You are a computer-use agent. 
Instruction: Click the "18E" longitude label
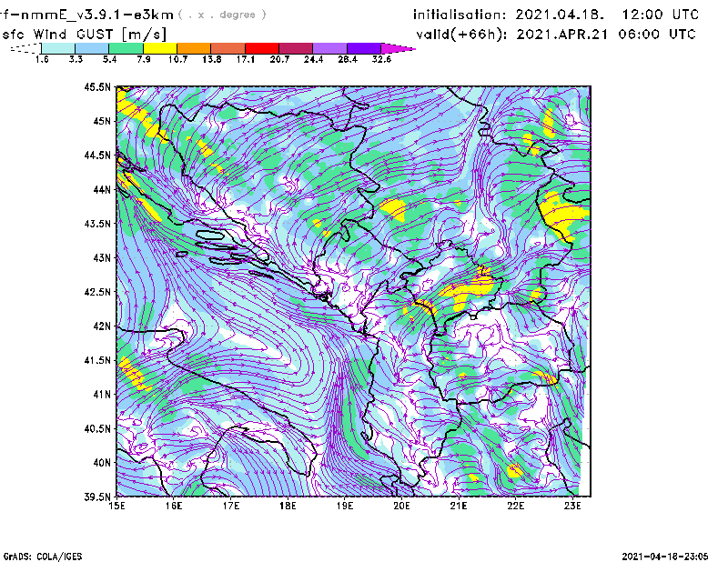pyautogui.click(x=288, y=506)
